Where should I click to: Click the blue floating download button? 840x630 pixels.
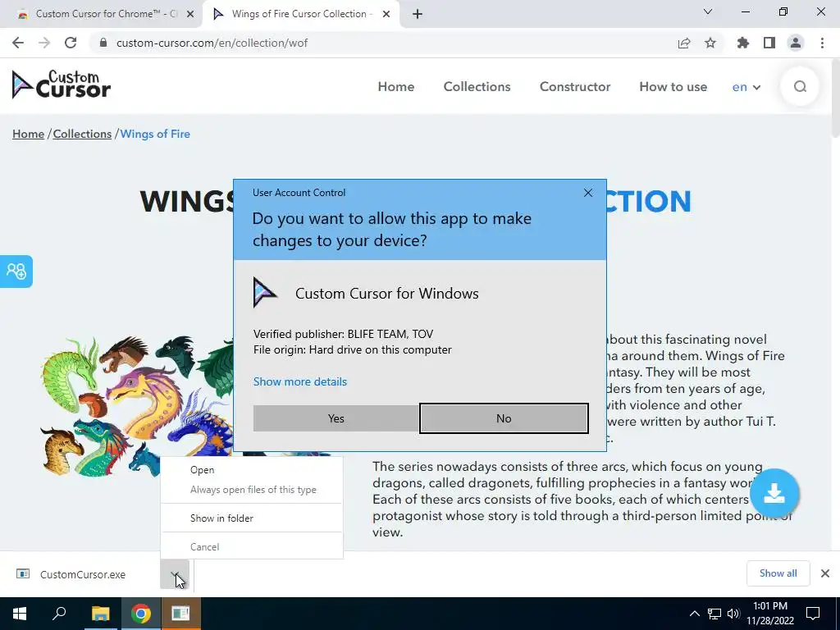pyautogui.click(x=774, y=493)
